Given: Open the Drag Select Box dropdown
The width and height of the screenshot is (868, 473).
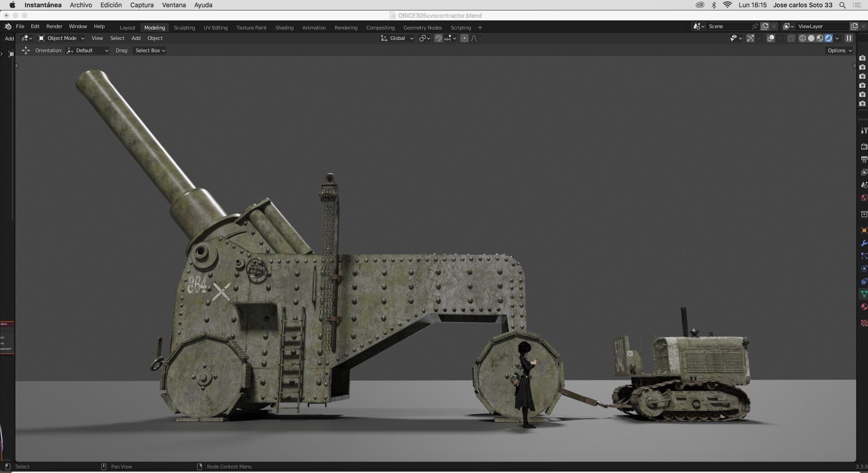Looking at the screenshot, I should click(x=150, y=50).
